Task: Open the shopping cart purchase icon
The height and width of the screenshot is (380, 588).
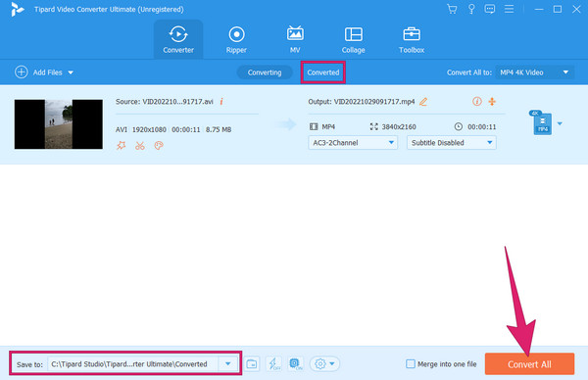Action: click(452, 9)
